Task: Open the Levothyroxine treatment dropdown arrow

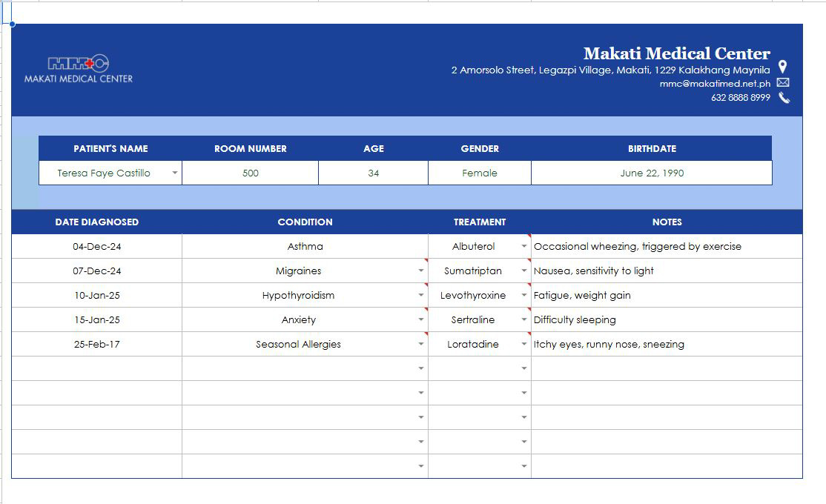Action: pyautogui.click(x=524, y=296)
